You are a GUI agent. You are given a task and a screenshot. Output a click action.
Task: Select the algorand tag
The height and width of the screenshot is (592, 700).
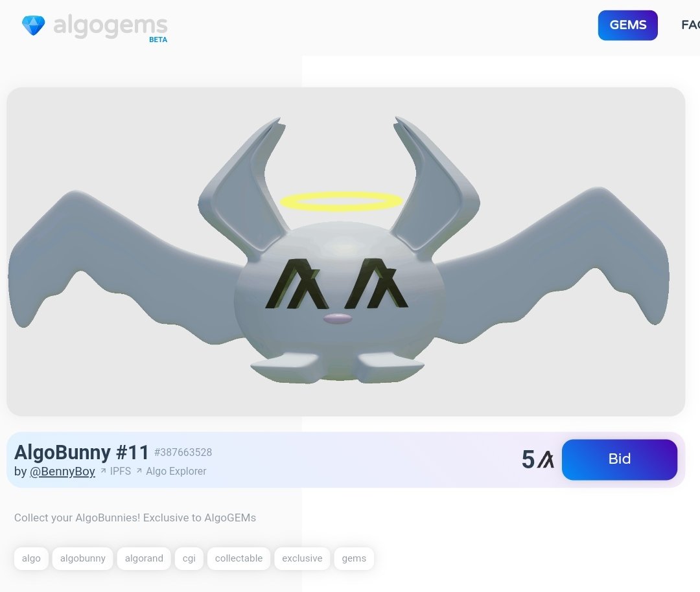pos(144,558)
